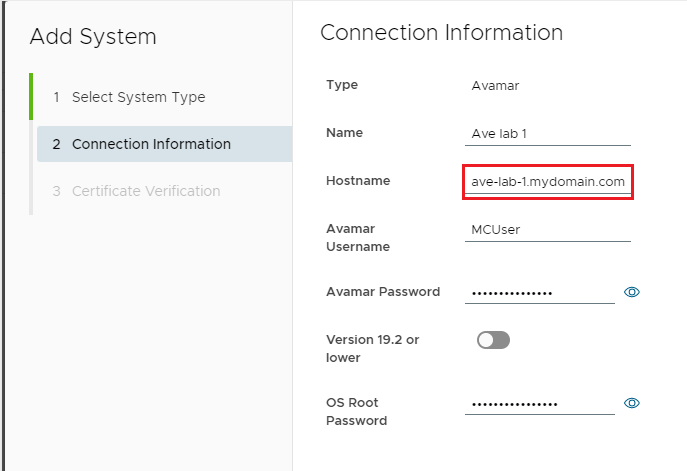Click the Version 19.2 or lower label

click(x=373, y=348)
